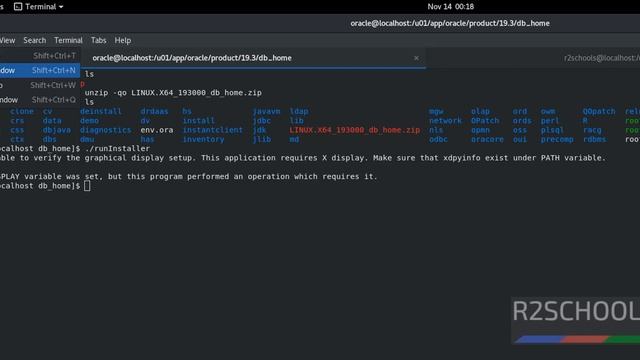
Task: Click the javavm directory name
Action: click(x=266, y=111)
